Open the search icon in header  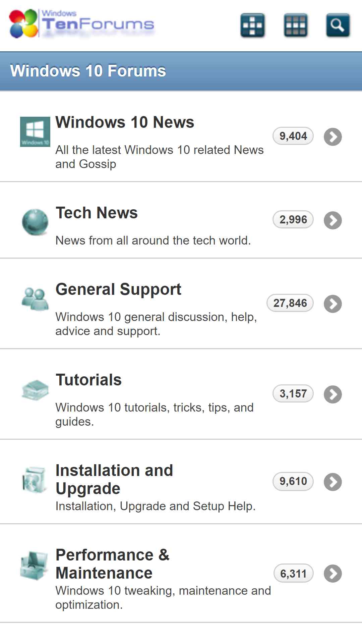pyautogui.click(x=338, y=25)
